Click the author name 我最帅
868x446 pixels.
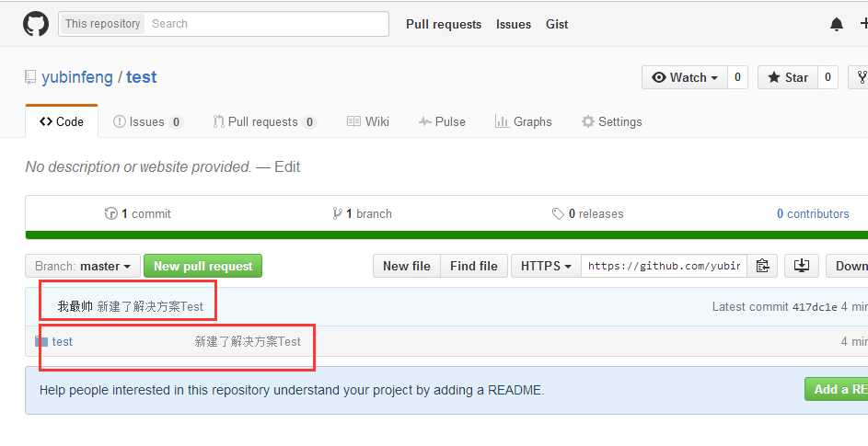pyautogui.click(x=75, y=306)
